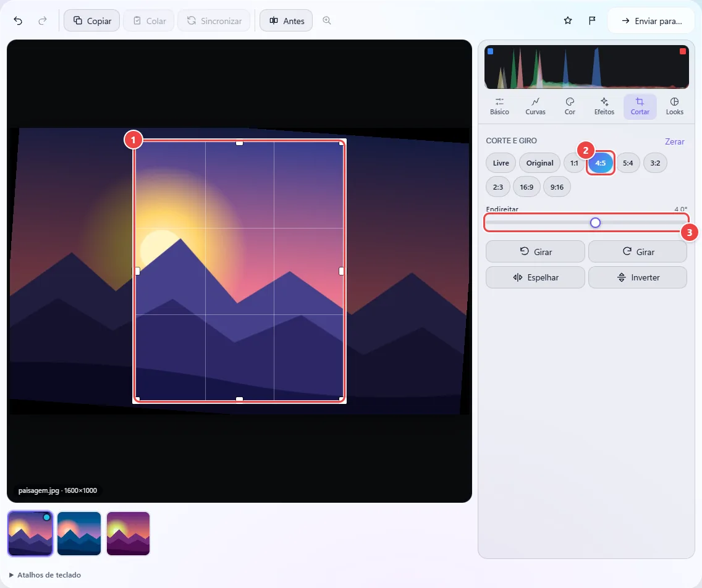Toggle the red highlight clipping indicator

[x=682, y=51]
